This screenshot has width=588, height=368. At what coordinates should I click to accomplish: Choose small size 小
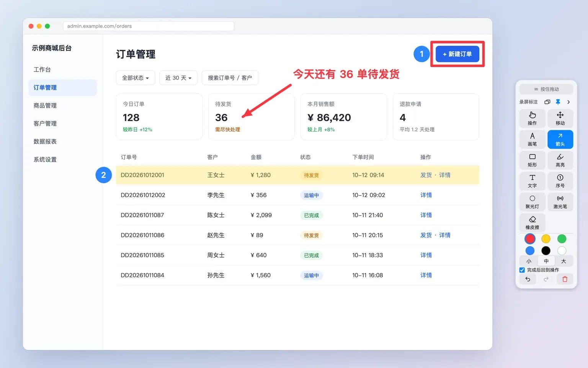529,261
